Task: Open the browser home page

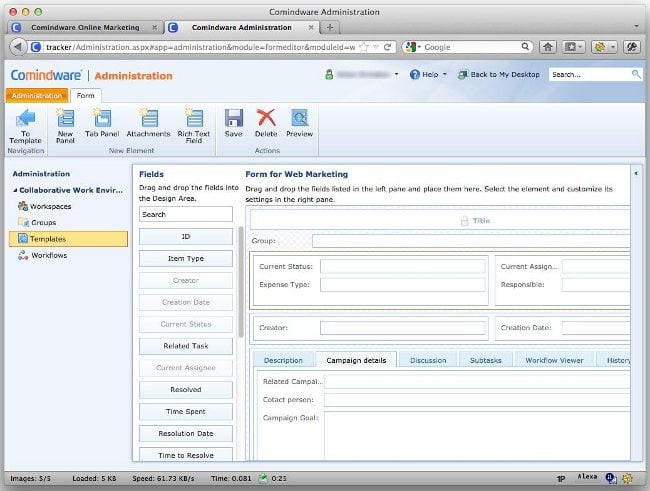Action: click(548, 47)
